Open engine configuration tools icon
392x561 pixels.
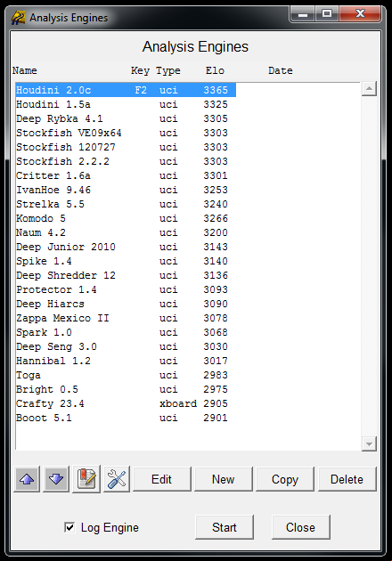pyautogui.click(x=117, y=479)
